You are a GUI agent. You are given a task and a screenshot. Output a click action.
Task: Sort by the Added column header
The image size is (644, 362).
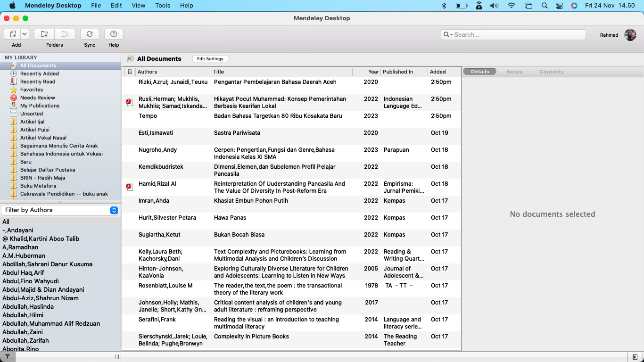[x=444, y=72]
